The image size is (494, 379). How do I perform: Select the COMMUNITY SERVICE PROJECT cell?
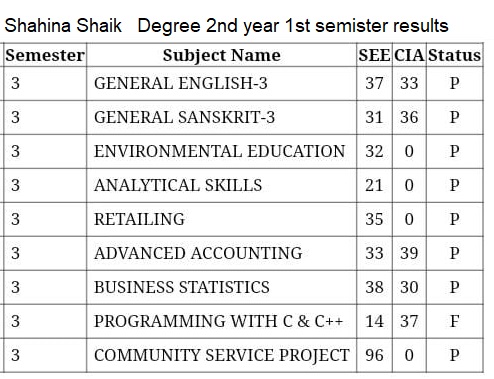click(x=221, y=355)
